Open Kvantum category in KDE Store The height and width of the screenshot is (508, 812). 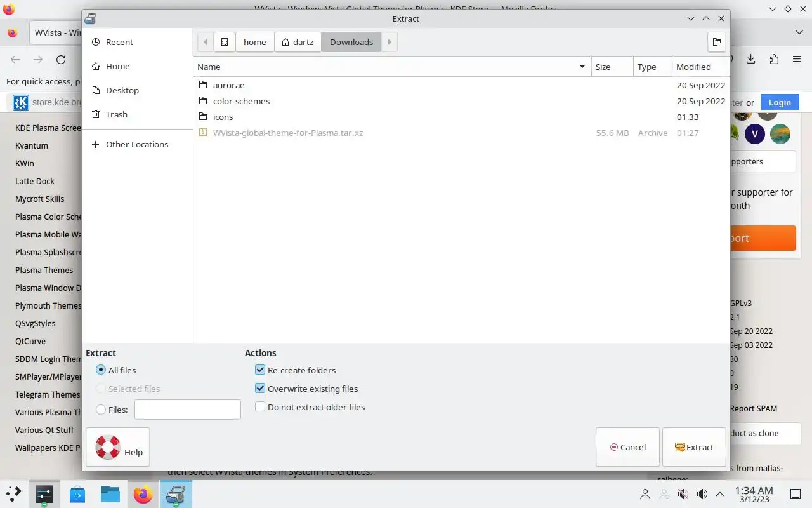coord(32,145)
